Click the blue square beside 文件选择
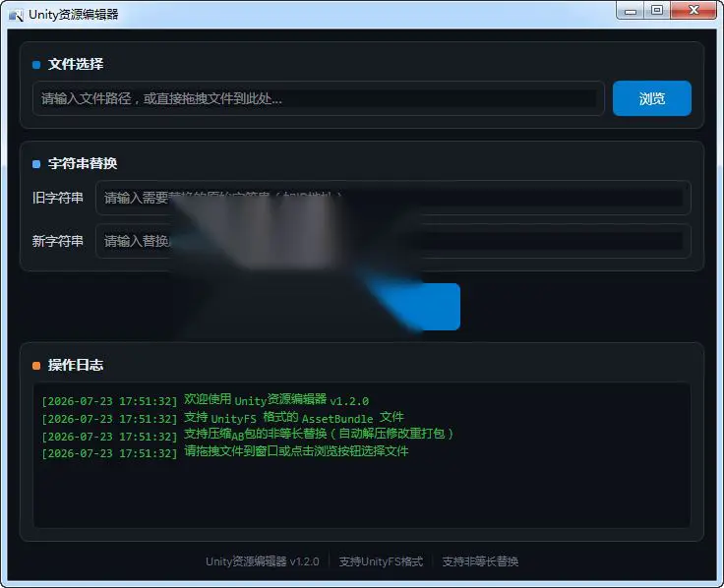724x588 pixels. pos(36,65)
